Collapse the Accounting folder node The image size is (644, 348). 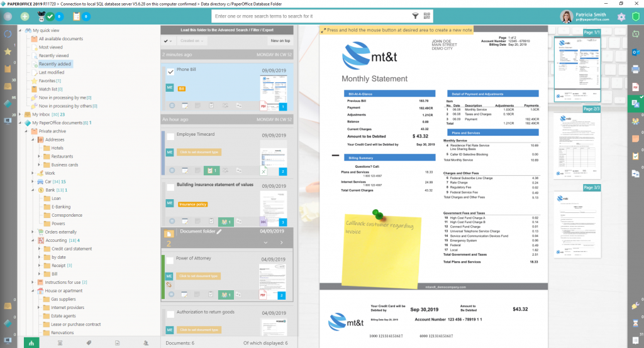coord(33,240)
